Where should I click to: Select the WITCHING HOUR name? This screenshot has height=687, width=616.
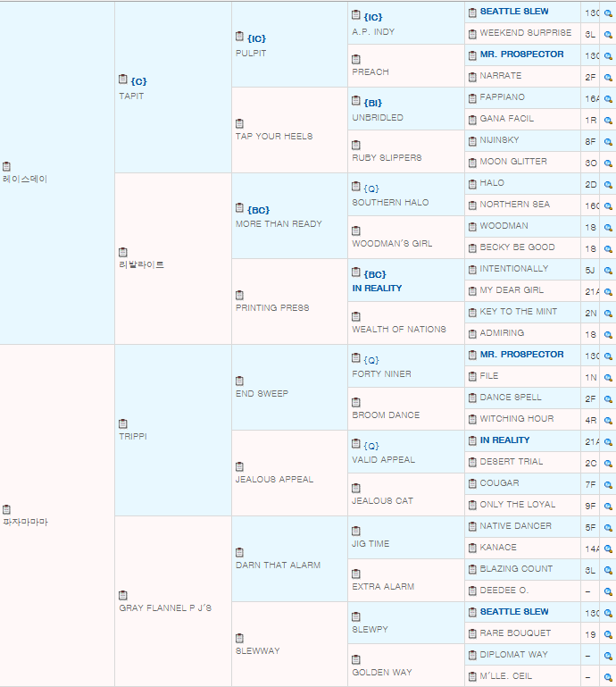click(x=517, y=419)
